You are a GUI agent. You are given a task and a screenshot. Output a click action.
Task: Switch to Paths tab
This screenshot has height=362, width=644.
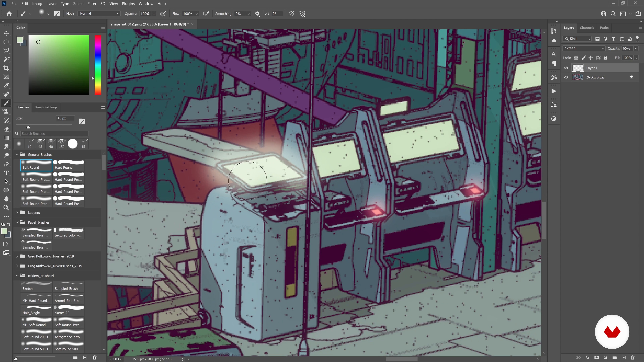pyautogui.click(x=604, y=28)
